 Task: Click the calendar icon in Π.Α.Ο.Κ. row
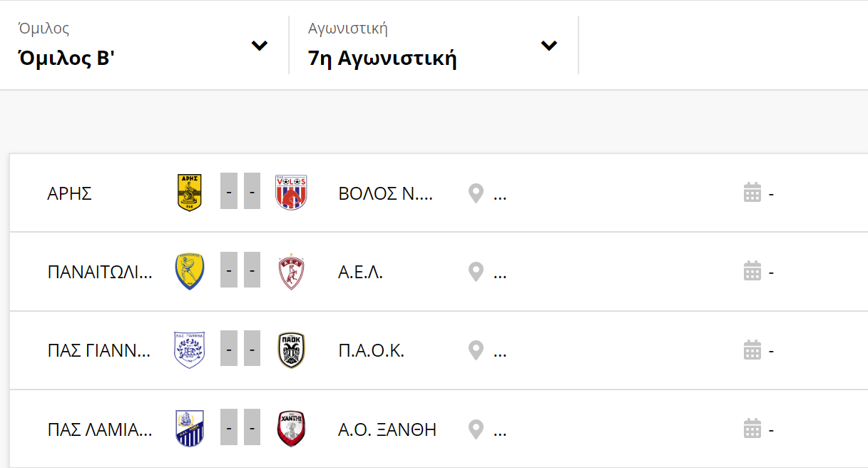(x=752, y=350)
